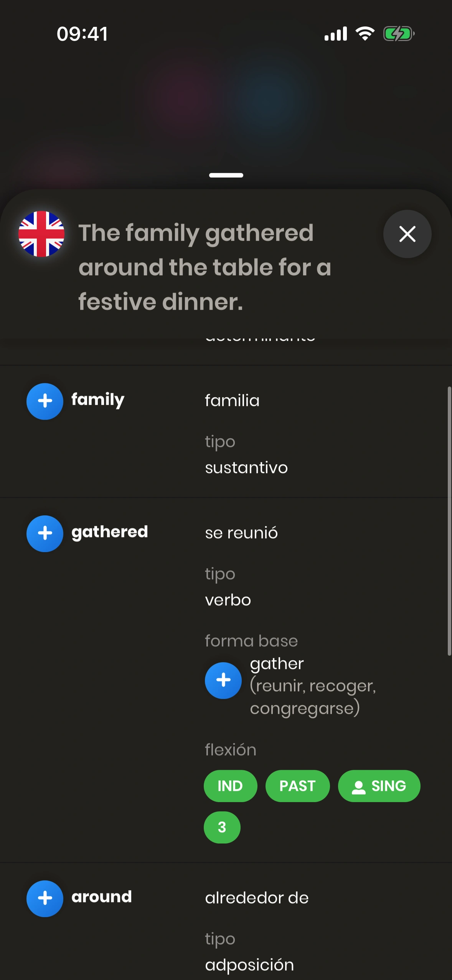Tap the word 'gathered' in the list

[x=110, y=532]
